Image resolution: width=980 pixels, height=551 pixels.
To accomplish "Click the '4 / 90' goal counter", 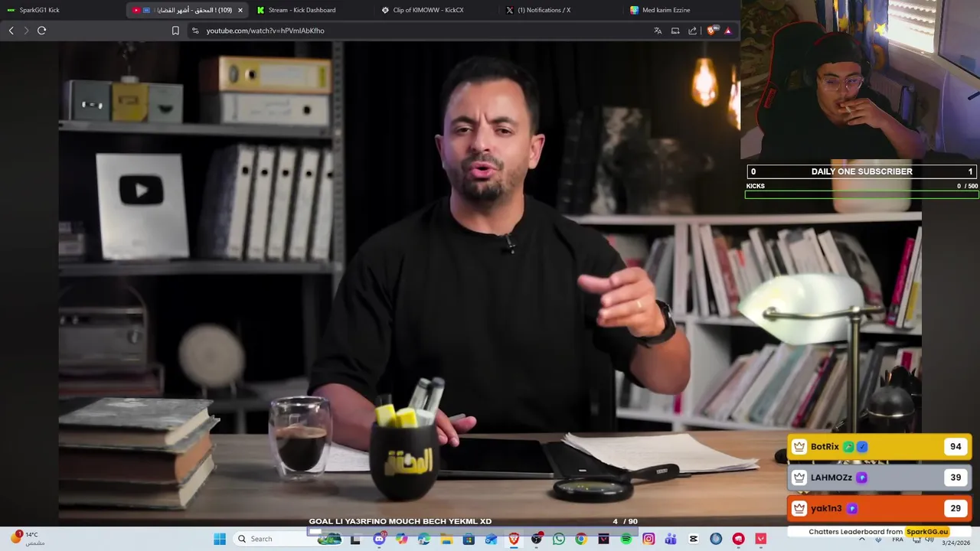I will [625, 521].
